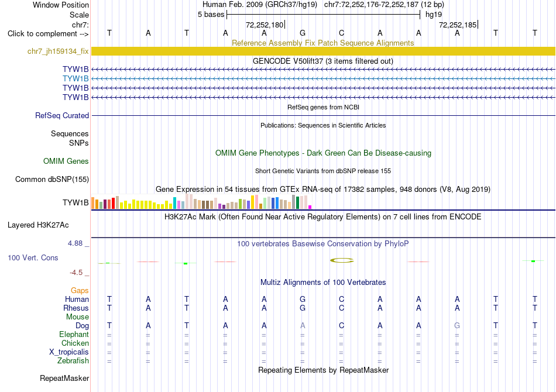Select the 'Layered H3K27Ac' label
The width and height of the screenshot is (556, 392).
38,225
